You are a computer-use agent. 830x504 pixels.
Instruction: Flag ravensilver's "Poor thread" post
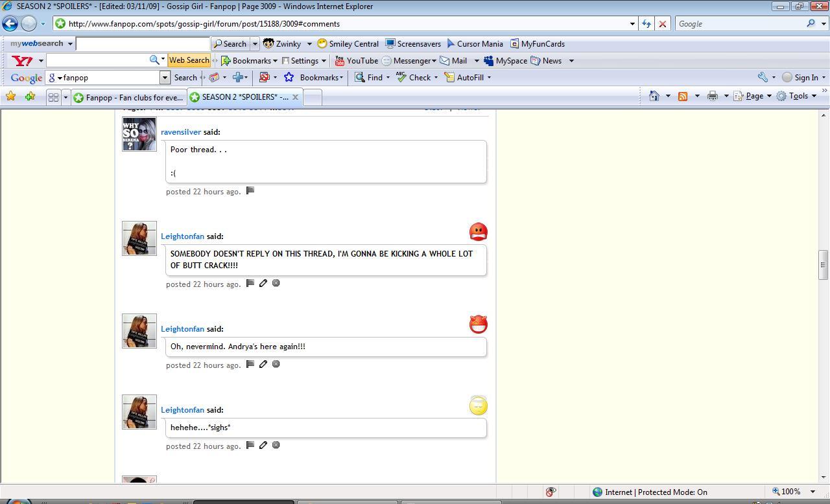point(250,191)
